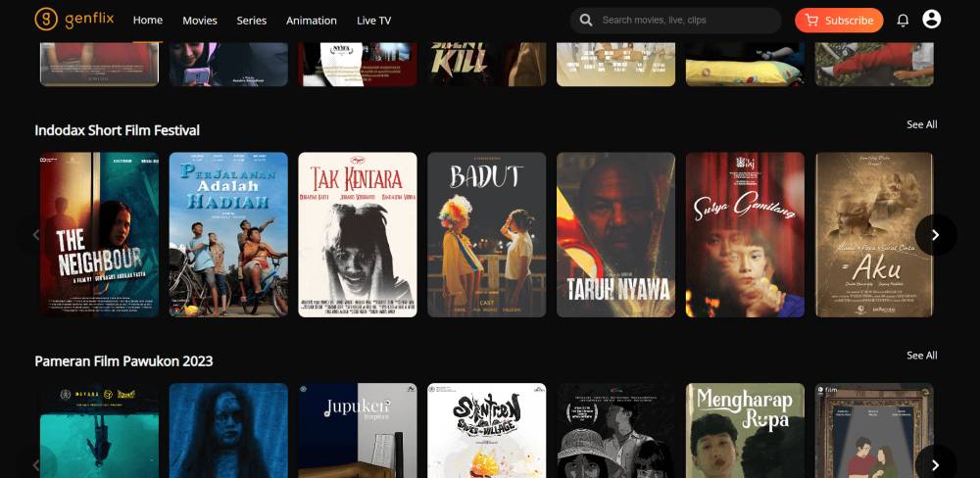Screen dimensions: 980x478
Task: Open the notifications bell
Action: (903, 20)
